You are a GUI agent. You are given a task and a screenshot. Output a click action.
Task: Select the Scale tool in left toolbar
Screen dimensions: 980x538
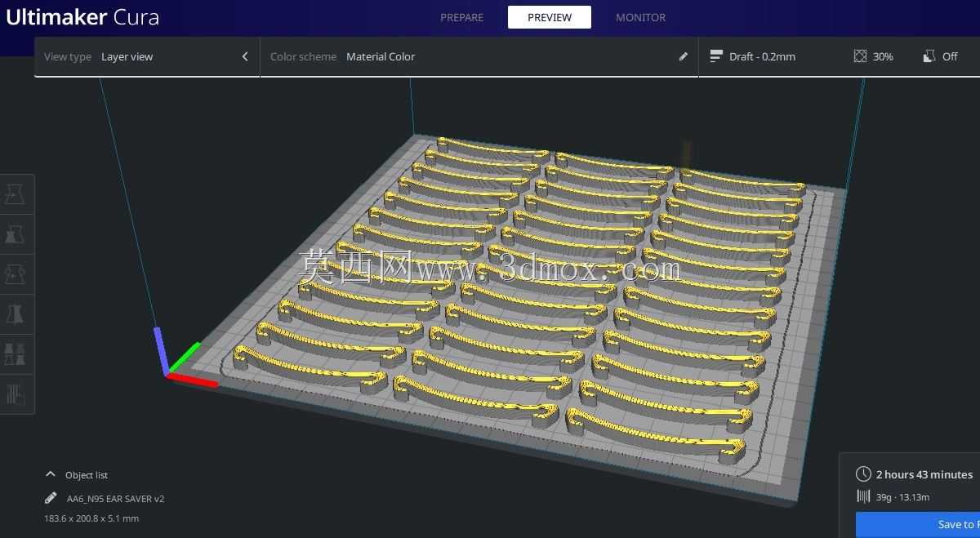pos(15,234)
